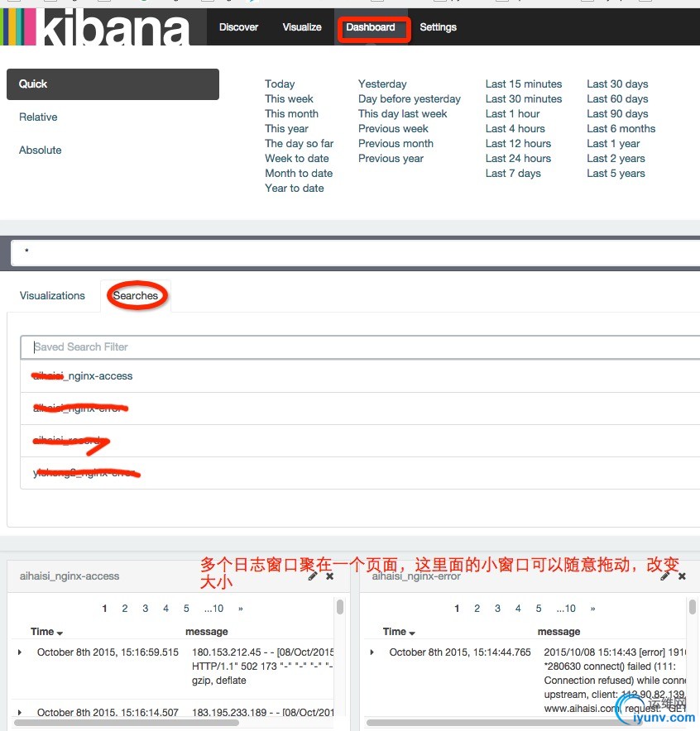Set time range to This month

pos(291,114)
